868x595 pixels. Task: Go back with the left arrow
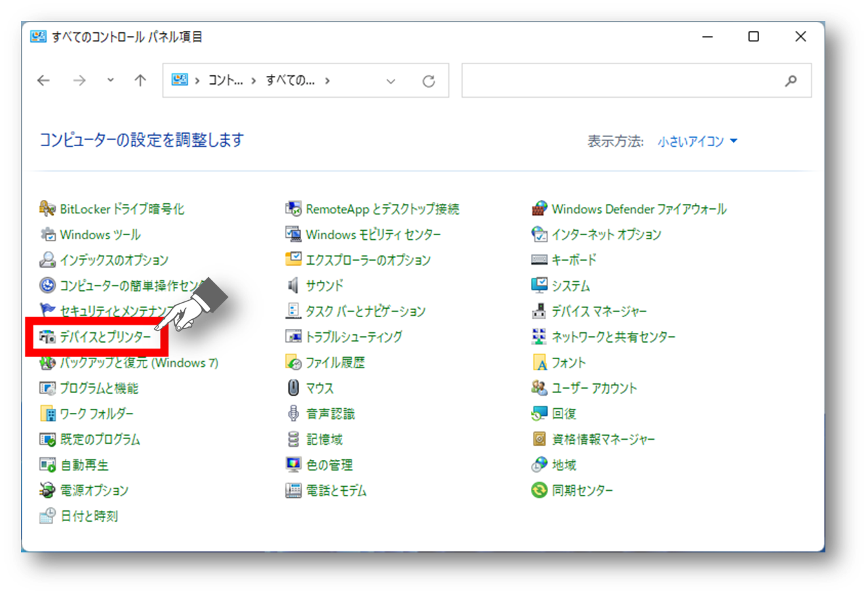pos(44,81)
